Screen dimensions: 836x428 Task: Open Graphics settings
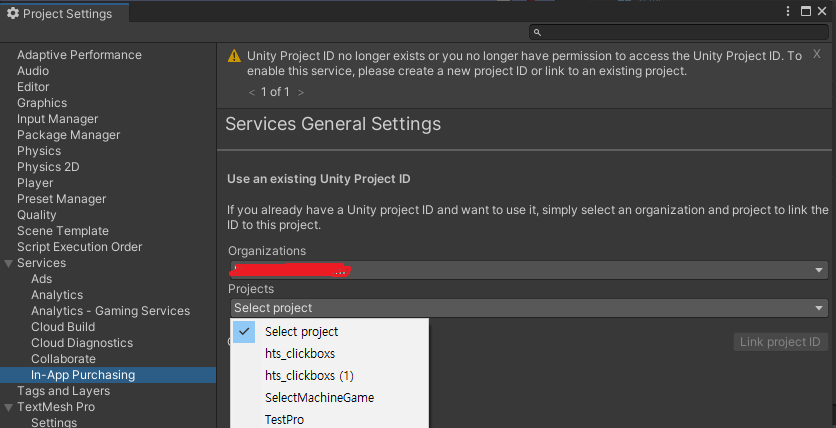pos(42,103)
